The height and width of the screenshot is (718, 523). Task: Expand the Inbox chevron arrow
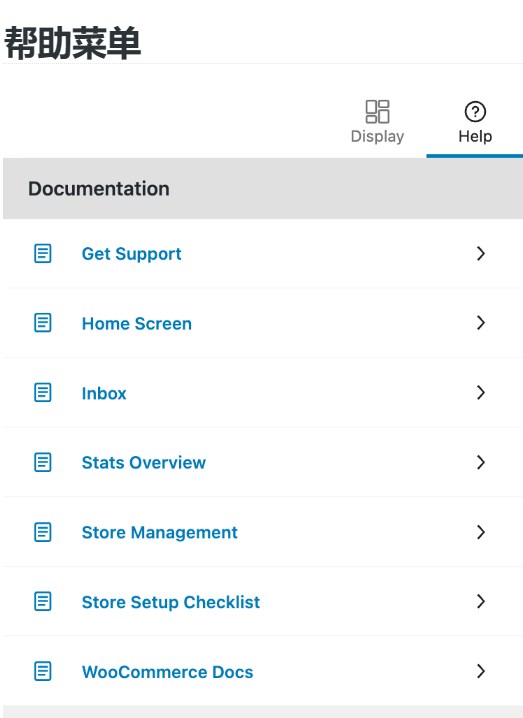coord(480,392)
